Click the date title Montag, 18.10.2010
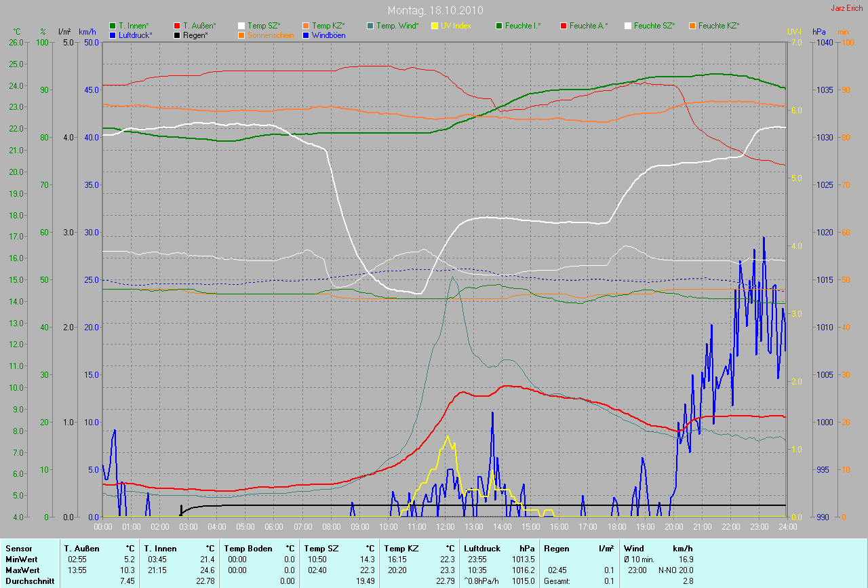Screen dimensions: 868x588 [x=434, y=11]
